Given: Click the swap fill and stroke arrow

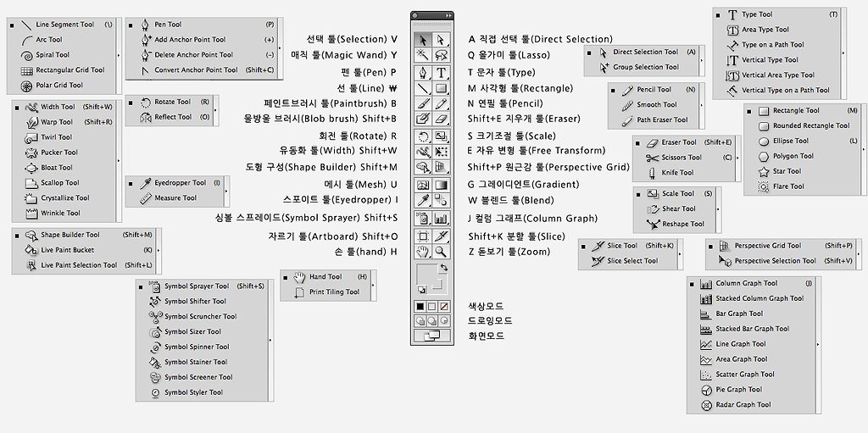Looking at the screenshot, I should [x=444, y=267].
